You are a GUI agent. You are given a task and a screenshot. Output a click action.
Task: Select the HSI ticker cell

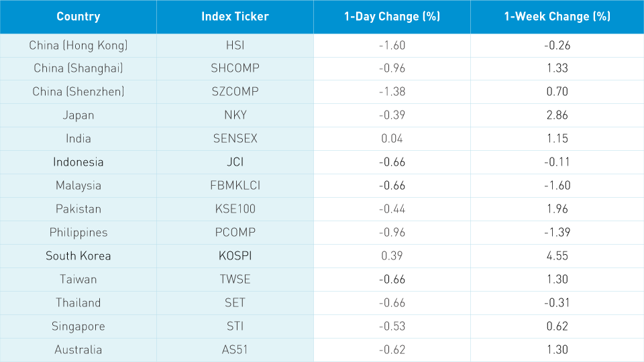pos(235,46)
